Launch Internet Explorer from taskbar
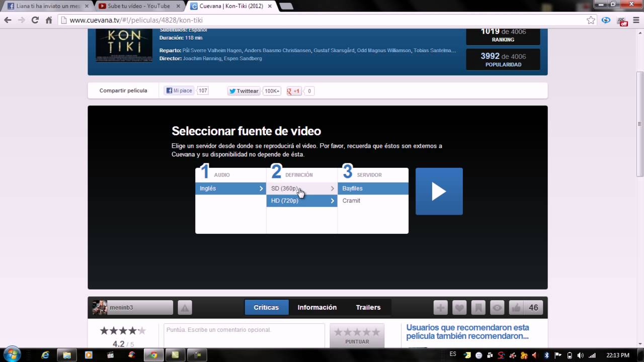This screenshot has width=644, height=362. 45,355
